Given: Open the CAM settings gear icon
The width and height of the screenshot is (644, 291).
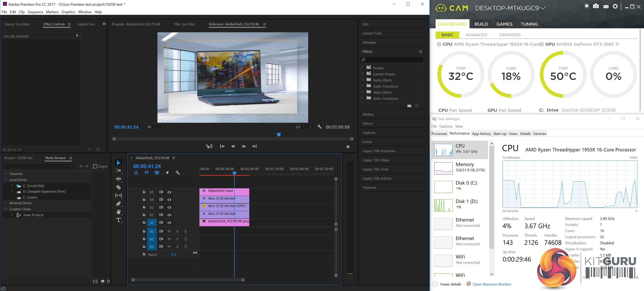Looking at the screenshot, I should point(615,6).
